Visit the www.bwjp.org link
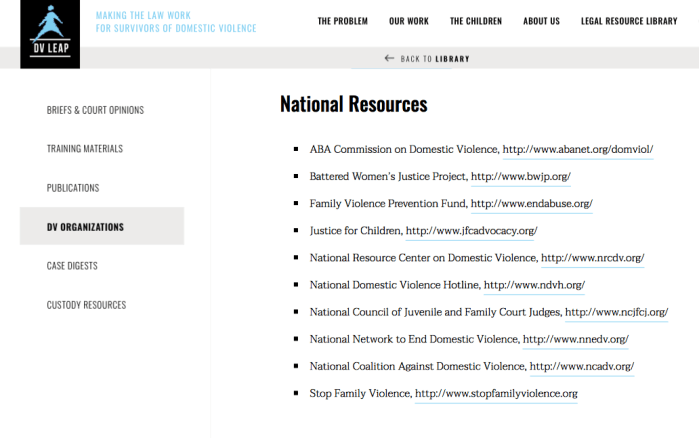 520,177
